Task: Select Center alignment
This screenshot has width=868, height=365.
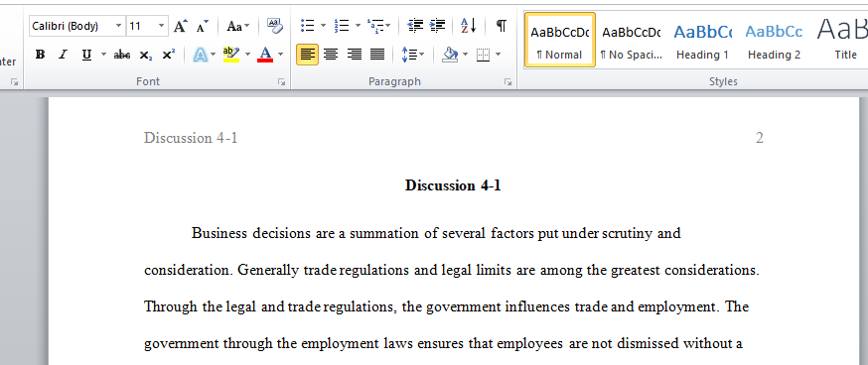Action: (331, 55)
